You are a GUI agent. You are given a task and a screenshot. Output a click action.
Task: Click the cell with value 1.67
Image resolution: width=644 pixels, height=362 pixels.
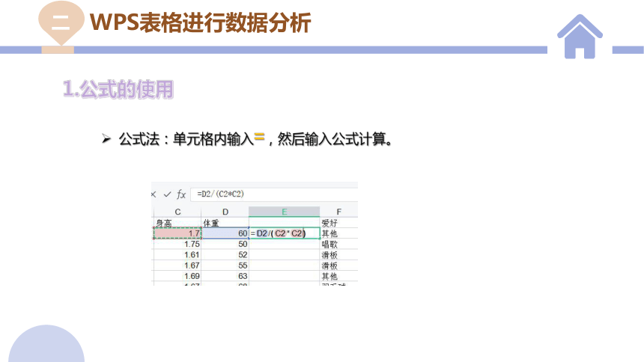pyautogui.click(x=177, y=266)
